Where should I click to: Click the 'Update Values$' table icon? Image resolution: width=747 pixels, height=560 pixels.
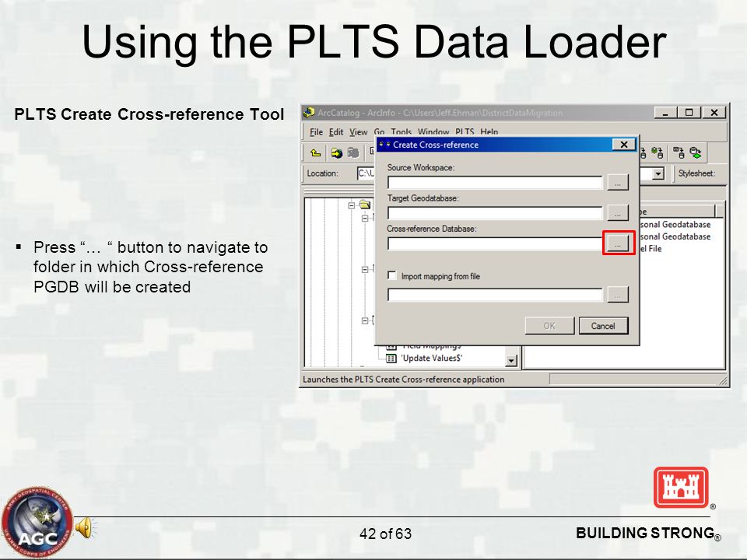391,358
